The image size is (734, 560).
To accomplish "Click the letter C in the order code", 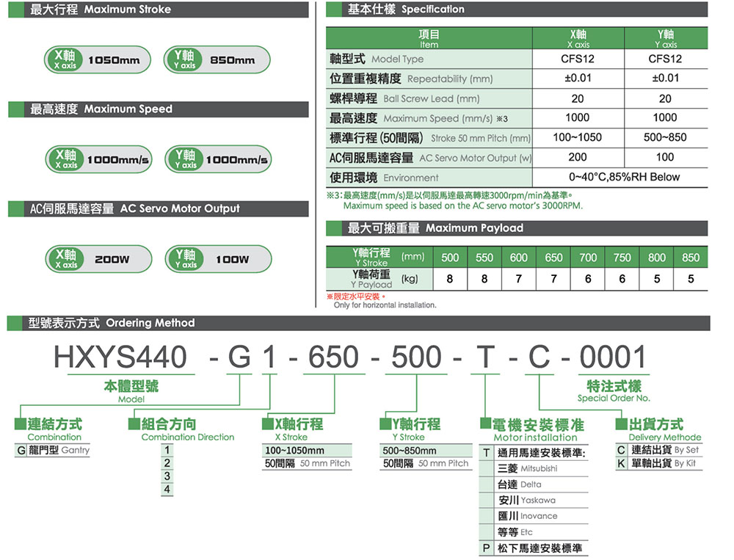I will point(539,357).
